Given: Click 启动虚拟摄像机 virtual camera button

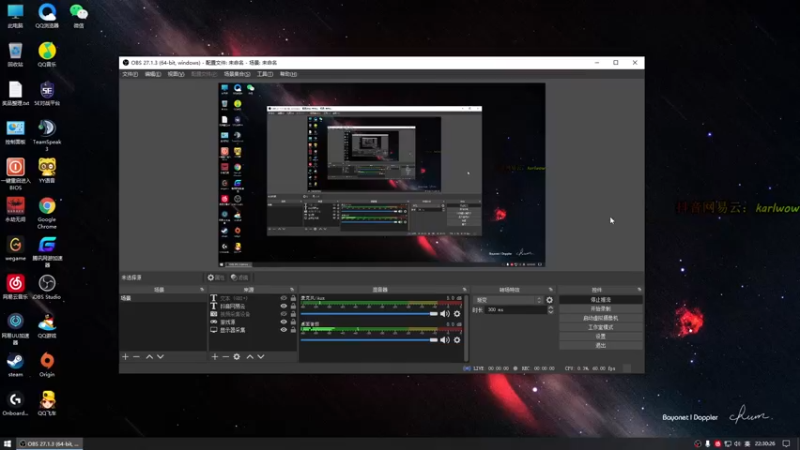Looking at the screenshot, I should click(x=601, y=318).
